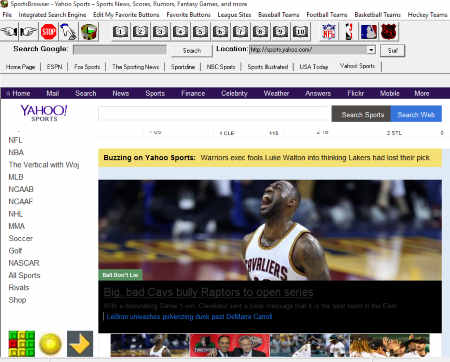Click inside the Search Google input field
The height and width of the screenshot is (362, 450).
click(x=120, y=50)
